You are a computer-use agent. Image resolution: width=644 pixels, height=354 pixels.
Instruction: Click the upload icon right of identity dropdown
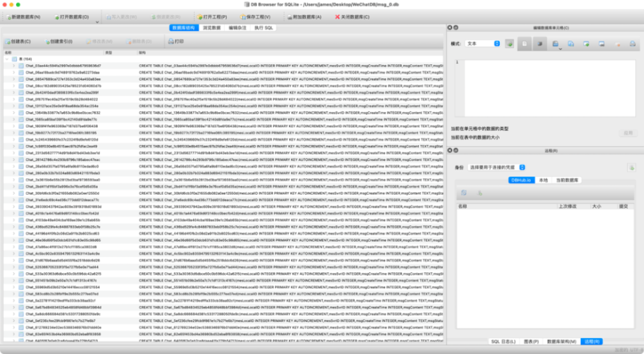coord(632,168)
